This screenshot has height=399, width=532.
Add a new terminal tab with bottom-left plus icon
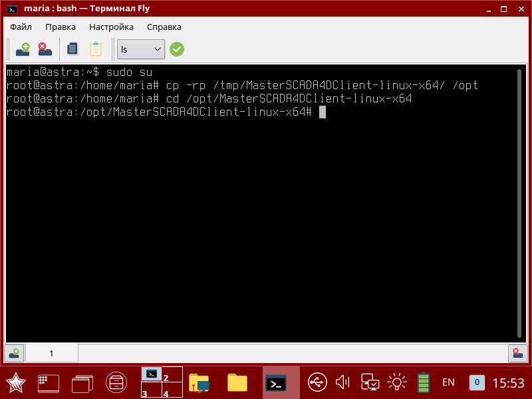[x=13, y=353]
